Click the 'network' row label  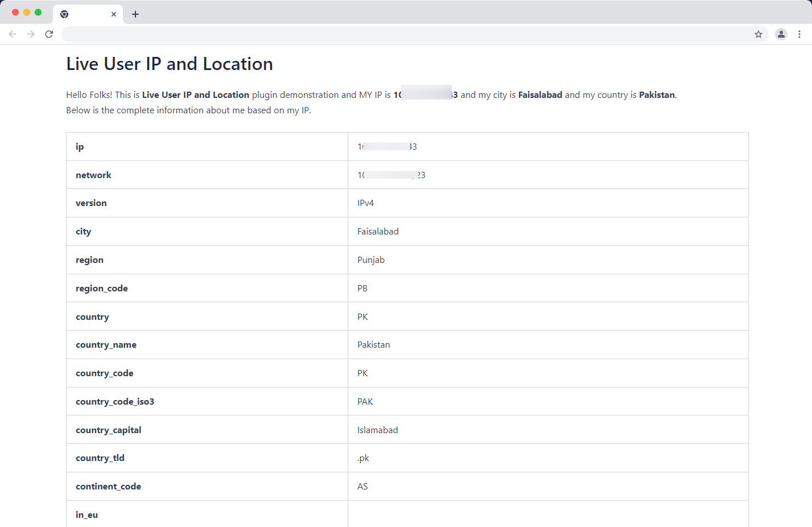tap(93, 175)
